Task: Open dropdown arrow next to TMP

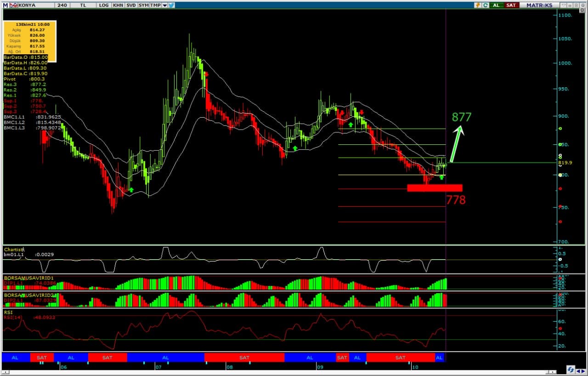Action: click(x=164, y=5)
